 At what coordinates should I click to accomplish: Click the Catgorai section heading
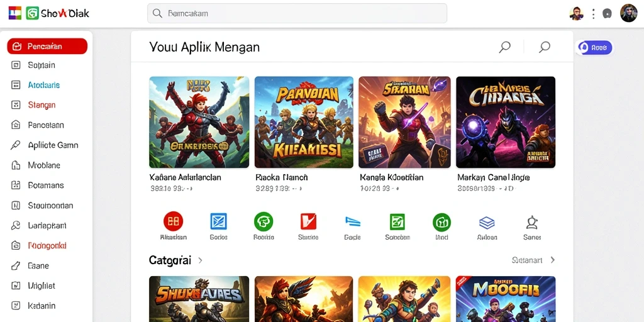[x=170, y=260]
